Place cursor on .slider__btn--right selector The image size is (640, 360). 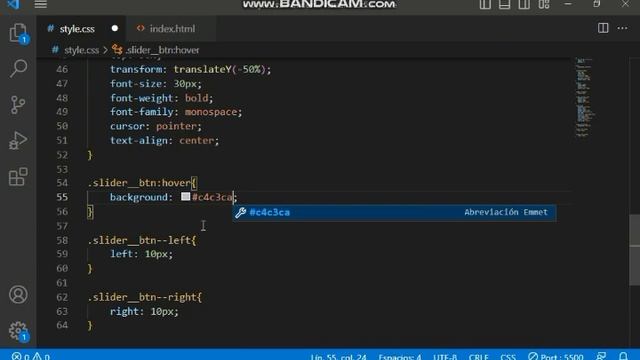click(x=142, y=297)
